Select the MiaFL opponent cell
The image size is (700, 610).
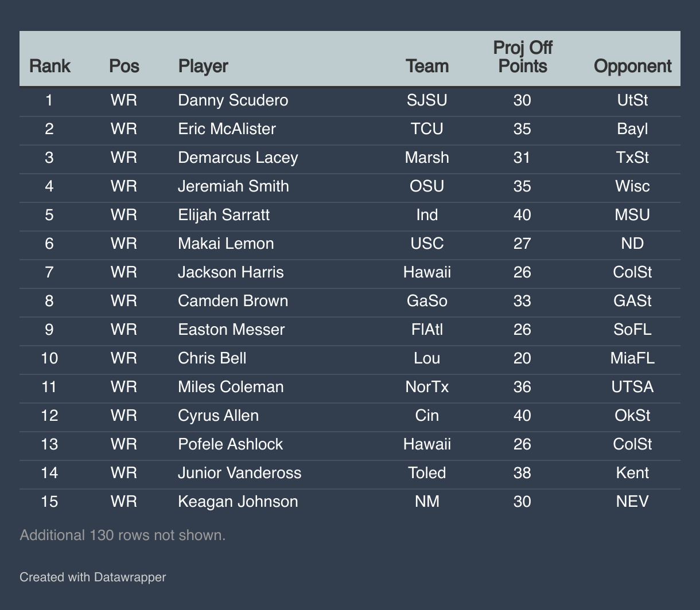632,358
